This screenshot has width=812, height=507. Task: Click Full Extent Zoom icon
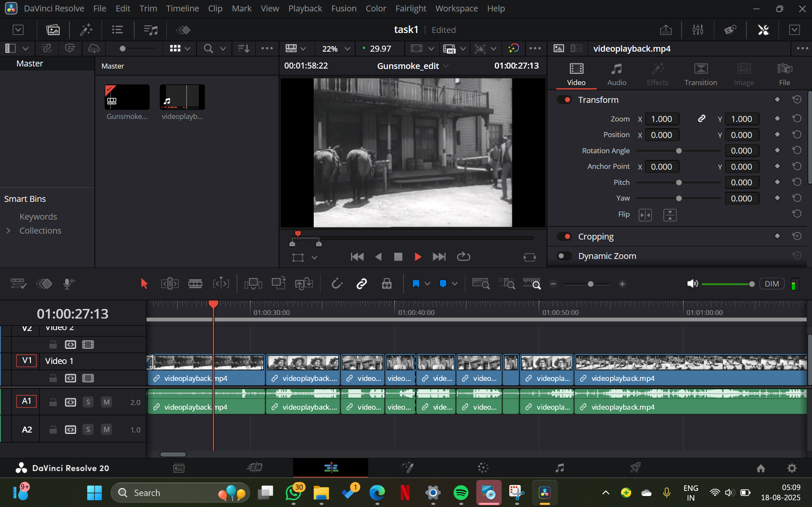[481, 284]
